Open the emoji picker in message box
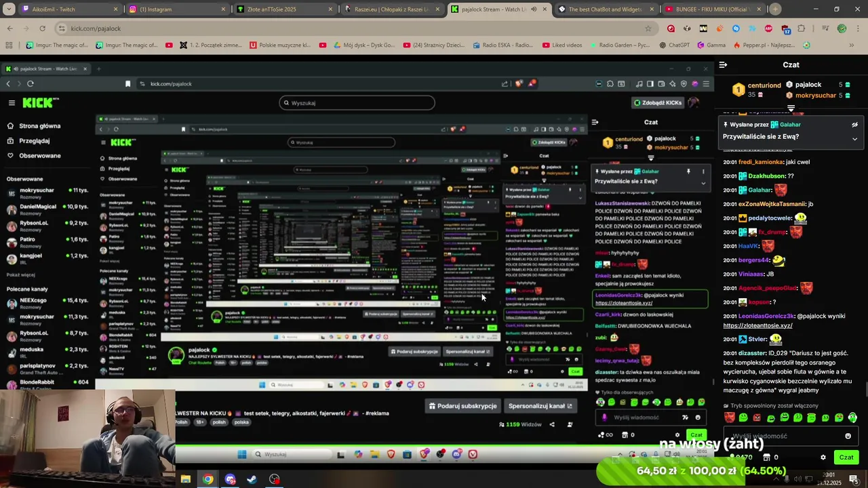Image resolution: width=868 pixels, height=488 pixels. [848, 436]
